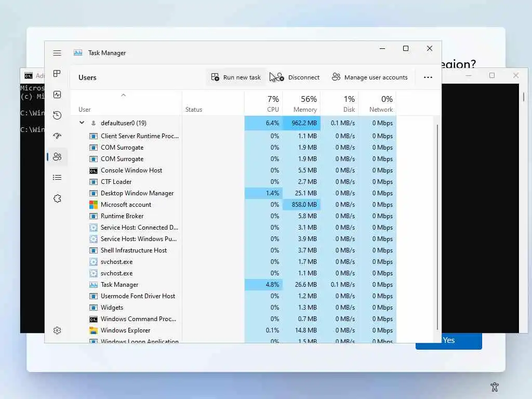Open the Processes page icon in sidebar

pos(57,74)
